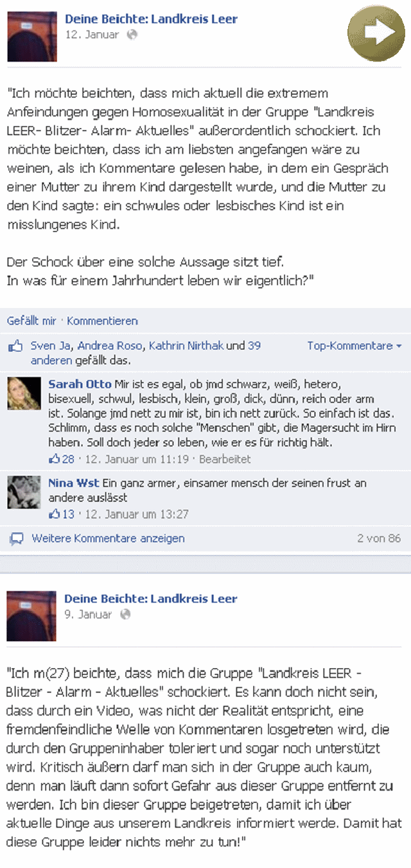Screen dimensions: 411x868
Task: Open the Top-Kommentare sorting dropdown
Action: tap(354, 346)
